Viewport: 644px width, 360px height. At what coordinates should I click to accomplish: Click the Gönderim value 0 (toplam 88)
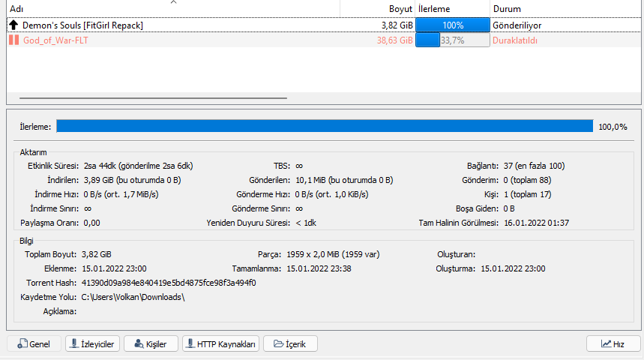pos(527,180)
